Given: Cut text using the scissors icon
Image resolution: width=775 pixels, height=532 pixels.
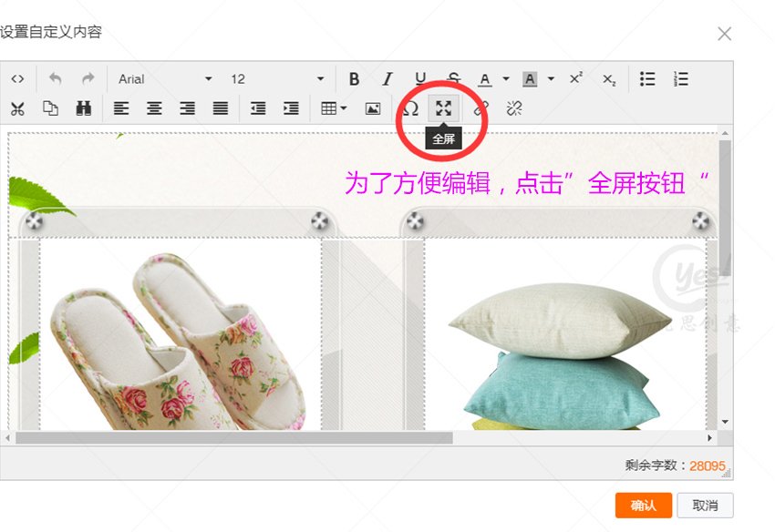Looking at the screenshot, I should click(x=16, y=108).
